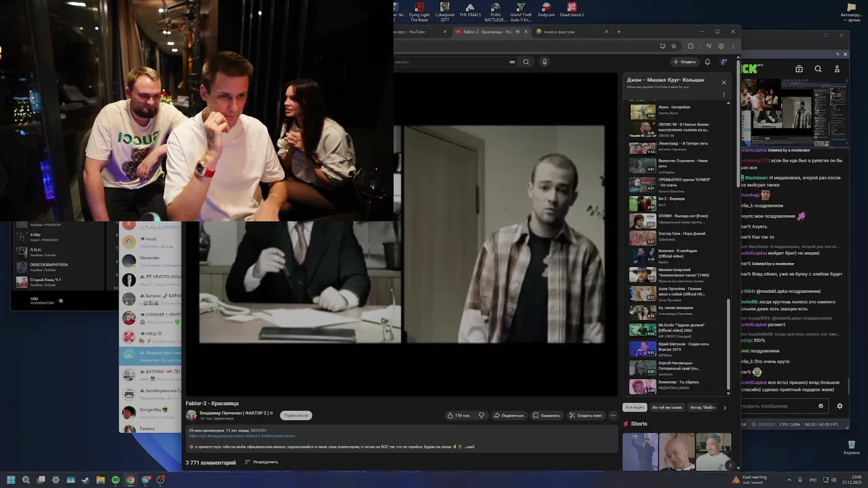Open 'Alexander' chat in Telegram list
868x488 pixels.
tap(151, 261)
